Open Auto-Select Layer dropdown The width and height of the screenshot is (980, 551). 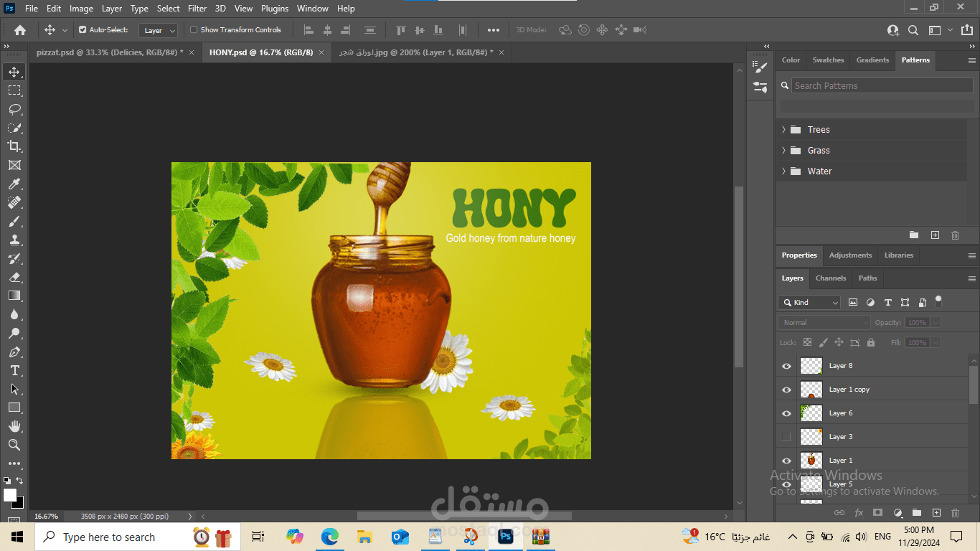coord(159,30)
